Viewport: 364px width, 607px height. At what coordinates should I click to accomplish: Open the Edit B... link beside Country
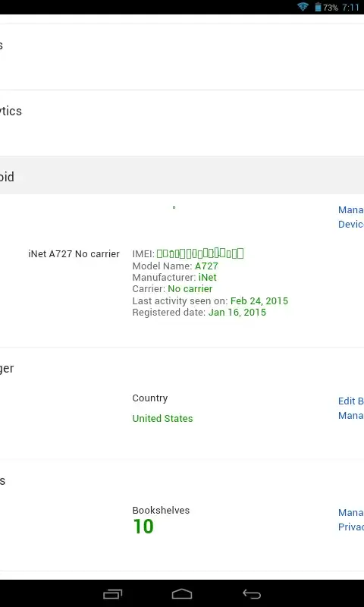click(x=351, y=401)
